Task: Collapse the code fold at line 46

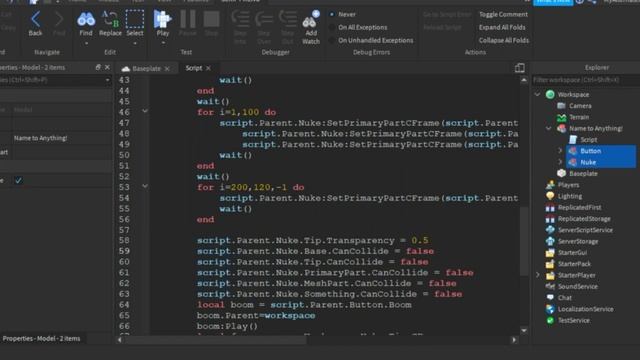Action: click(144, 111)
